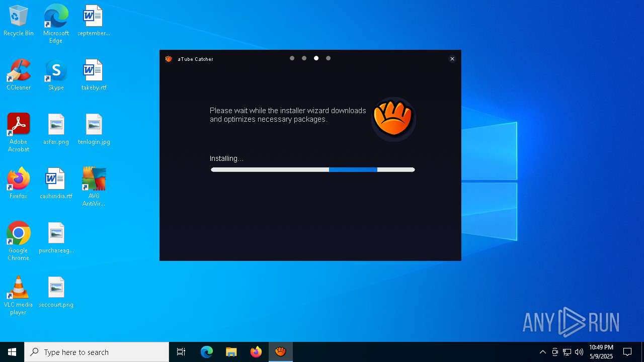Launch Google Chrome desktop shortcut
This screenshot has width=644, height=362.
[x=19, y=241]
